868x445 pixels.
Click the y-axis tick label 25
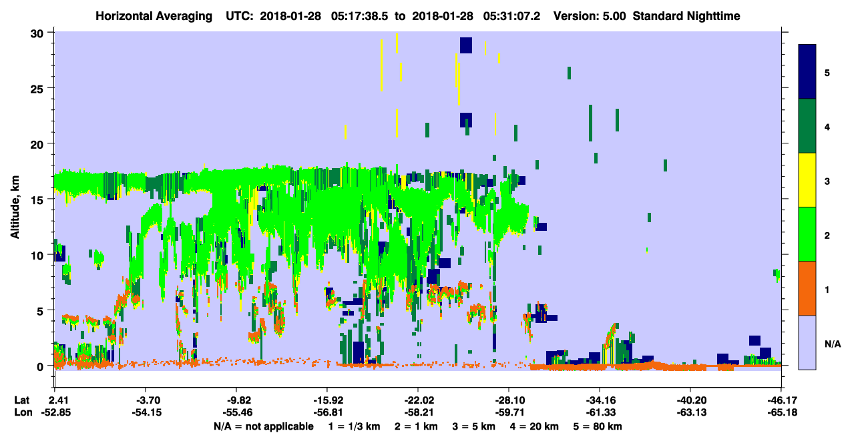coord(39,88)
